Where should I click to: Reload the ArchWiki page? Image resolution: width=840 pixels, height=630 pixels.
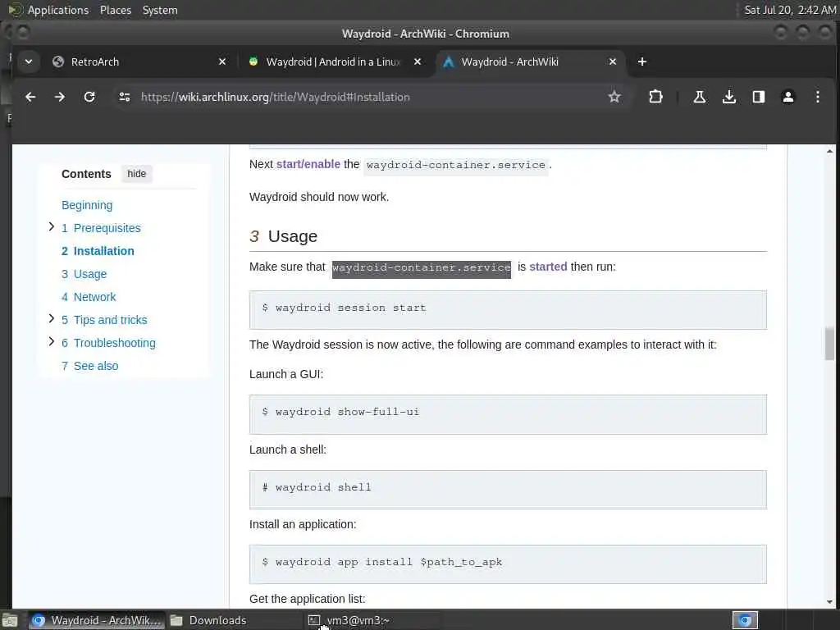pos(89,97)
